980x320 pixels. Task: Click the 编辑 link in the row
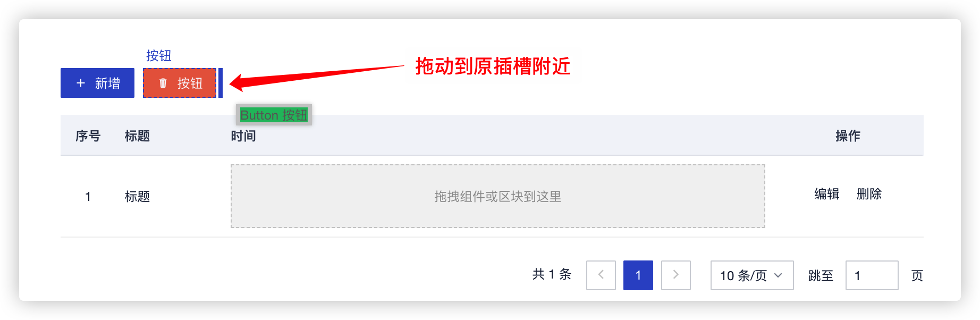point(827,194)
